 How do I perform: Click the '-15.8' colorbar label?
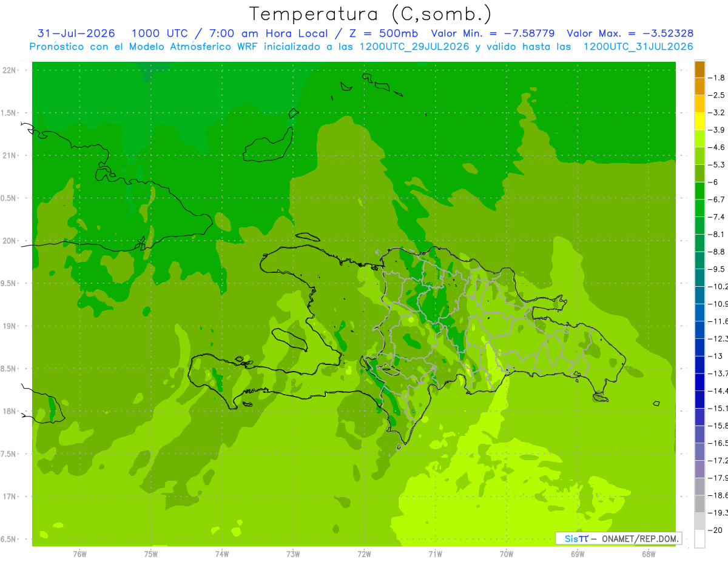coord(718,426)
